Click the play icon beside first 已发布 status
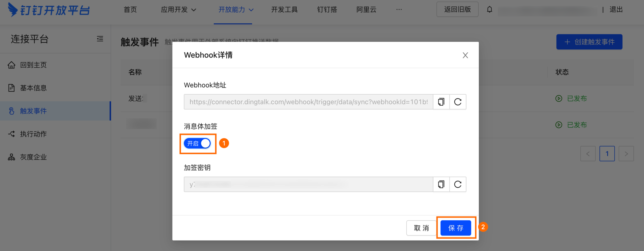Viewport: 644px width, 251px height. (558, 98)
